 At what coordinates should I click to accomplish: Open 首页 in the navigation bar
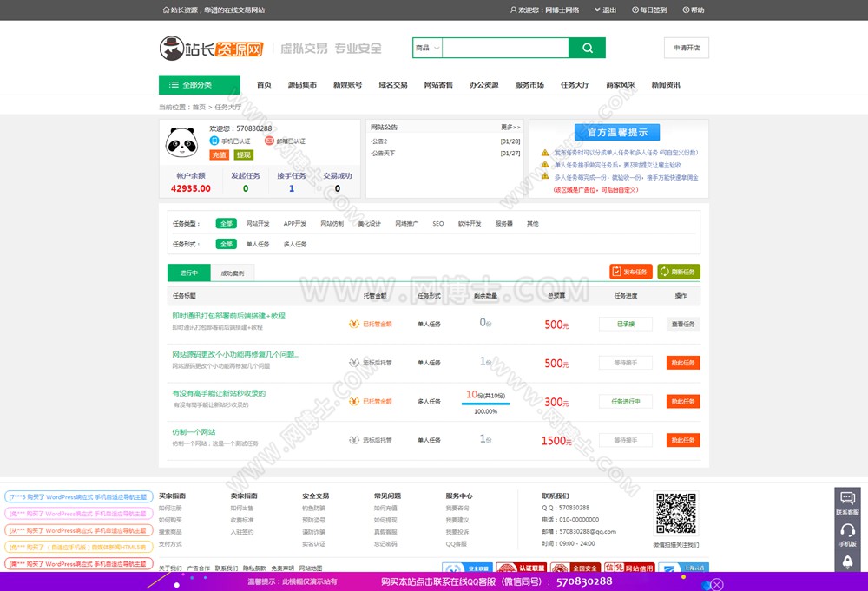pyautogui.click(x=264, y=85)
